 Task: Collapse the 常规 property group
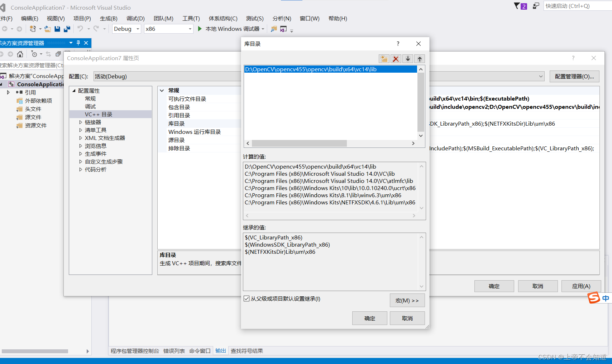(162, 91)
